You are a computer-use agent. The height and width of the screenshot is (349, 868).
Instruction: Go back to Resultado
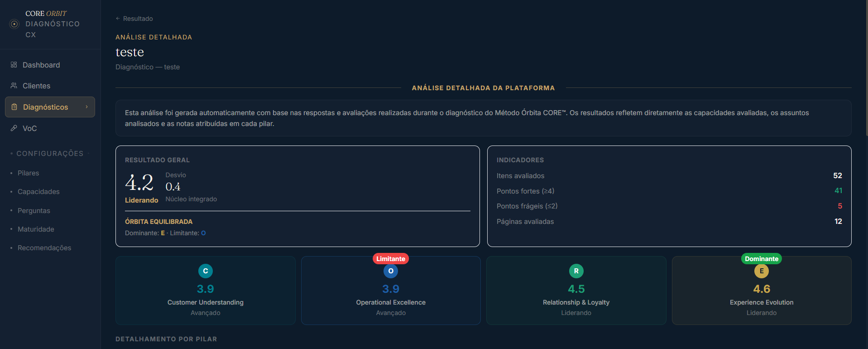[x=134, y=19]
